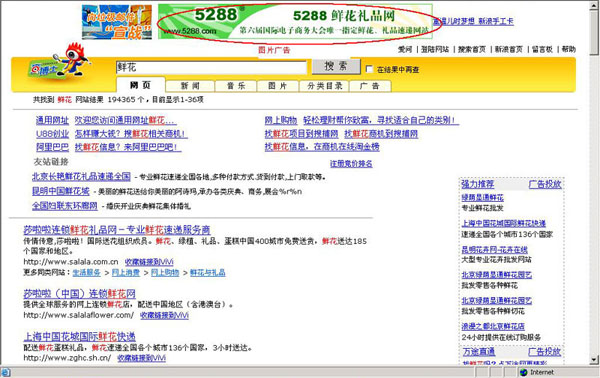Open the 新浪手工卡 link beside the banner
Screen dimensions: 600x378
click(x=496, y=21)
